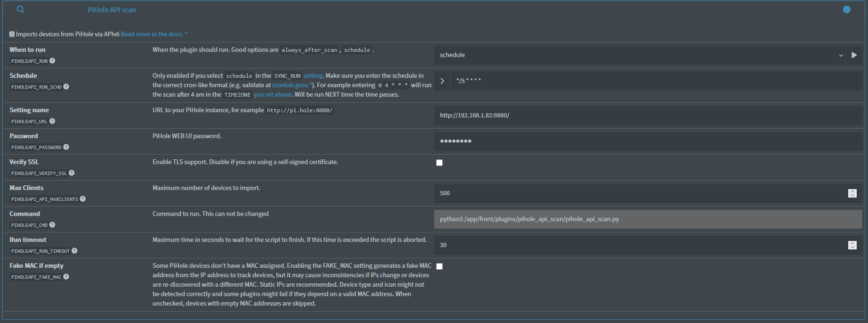Image resolution: width=868 pixels, height=323 pixels.
Task: Click the help icon beside PIHOLEAPI_PASSWORD
Action: (66, 147)
